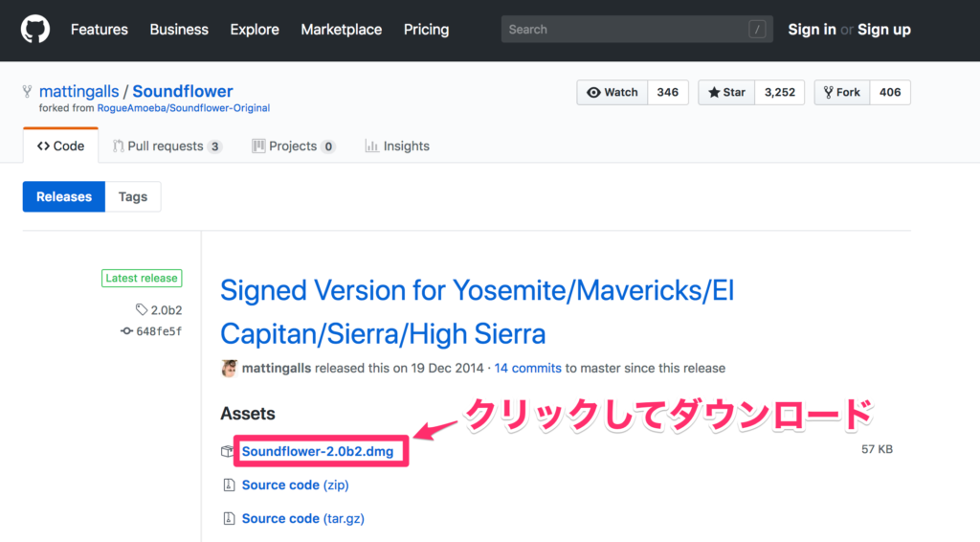The height and width of the screenshot is (542, 980).
Task: Click the fork repository icon beside mattingalls
Action: click(x=28, y=91)
